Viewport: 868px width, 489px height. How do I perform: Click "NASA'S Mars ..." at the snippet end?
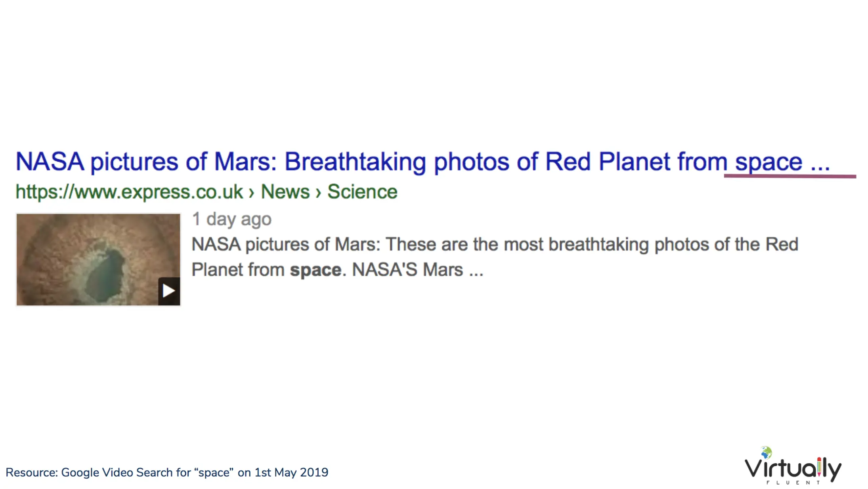pos(418,270)
